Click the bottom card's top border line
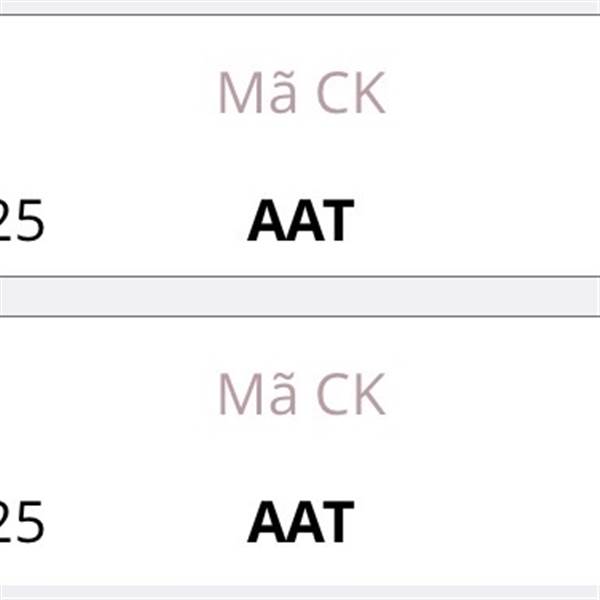The height and width of the screenshot is (600, 600). pos(300,316)
